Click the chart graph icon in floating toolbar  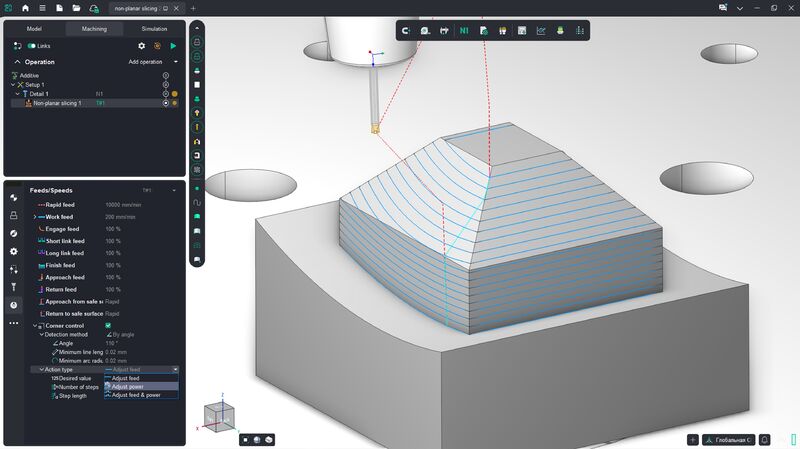pyautogui.click(x=541, y=31)
